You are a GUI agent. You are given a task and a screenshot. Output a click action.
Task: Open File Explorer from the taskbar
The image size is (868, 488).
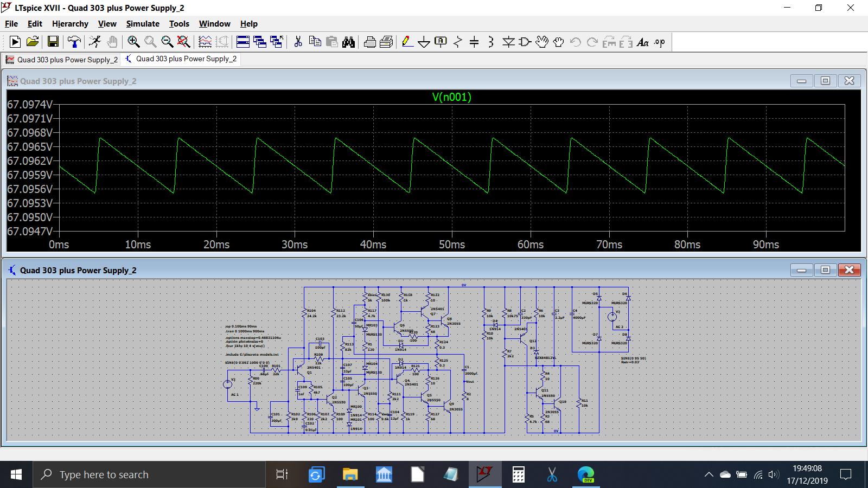pos(350,474)
